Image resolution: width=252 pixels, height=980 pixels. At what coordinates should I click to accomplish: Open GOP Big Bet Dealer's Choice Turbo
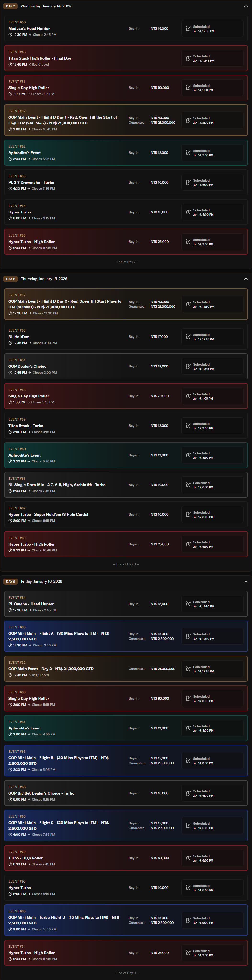(41, 793)
